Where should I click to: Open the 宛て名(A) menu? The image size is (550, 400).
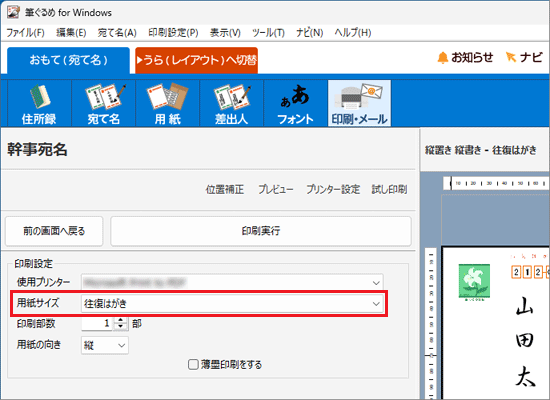117,33
